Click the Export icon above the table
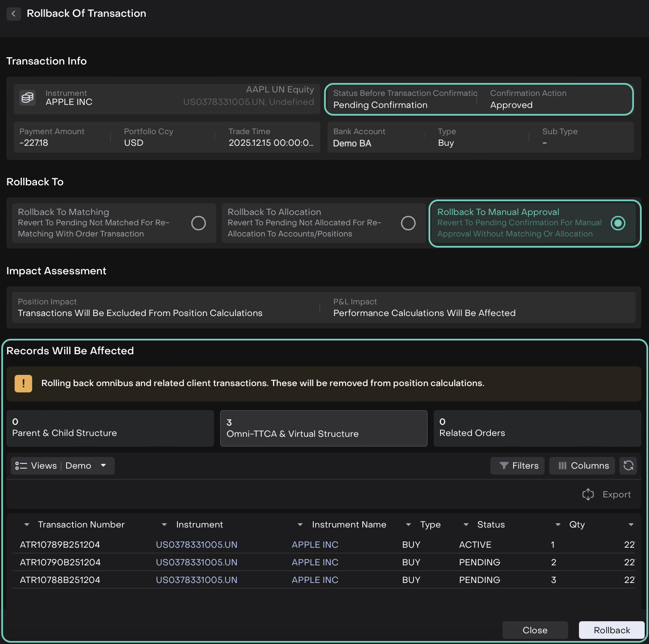Screen dimensions: 649x644 588,494
